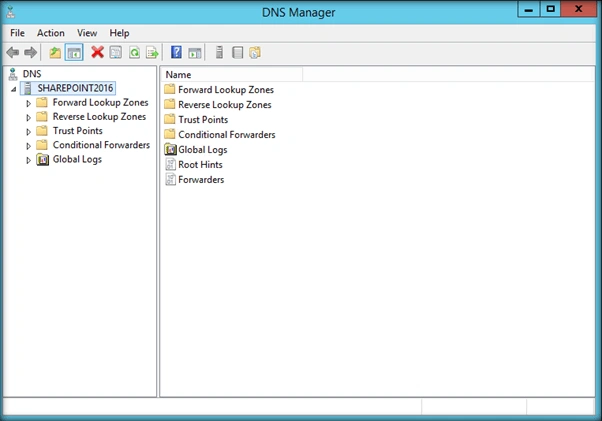The height and width of the screenshot is (421, 602).
Task: Click Conditional Forwarders folder icon in tree
Action: 42,145
